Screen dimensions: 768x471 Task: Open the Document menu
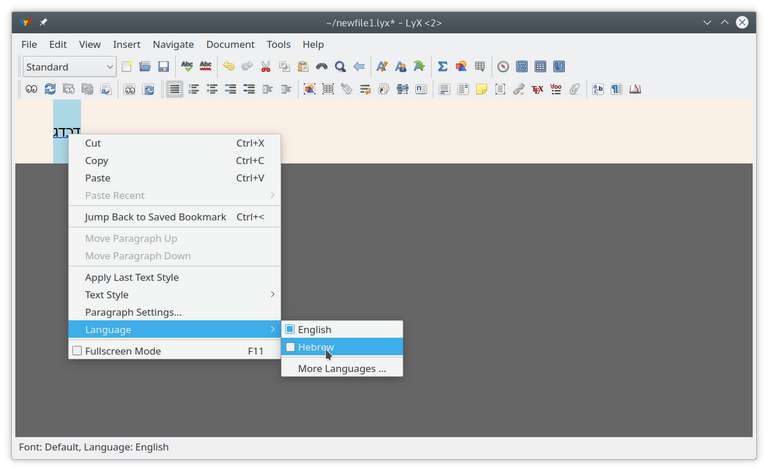coord(230,45)
